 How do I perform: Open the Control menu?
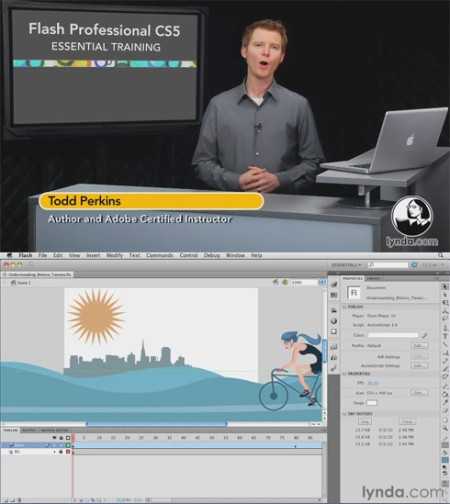[189, 255]
